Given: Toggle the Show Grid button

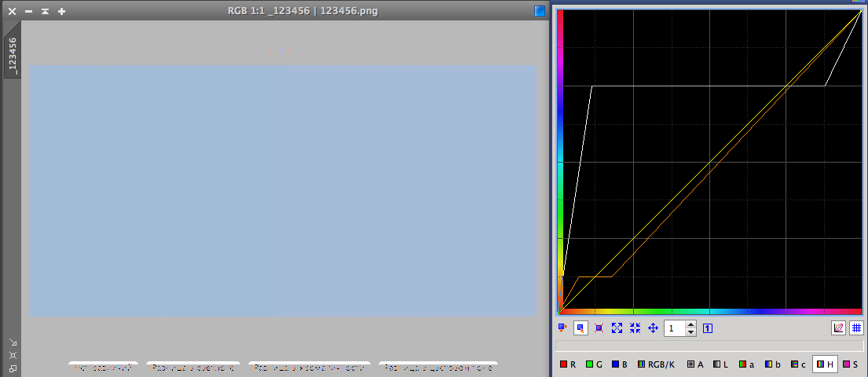Looking at the screenshot, I should (x=856, y=328).
